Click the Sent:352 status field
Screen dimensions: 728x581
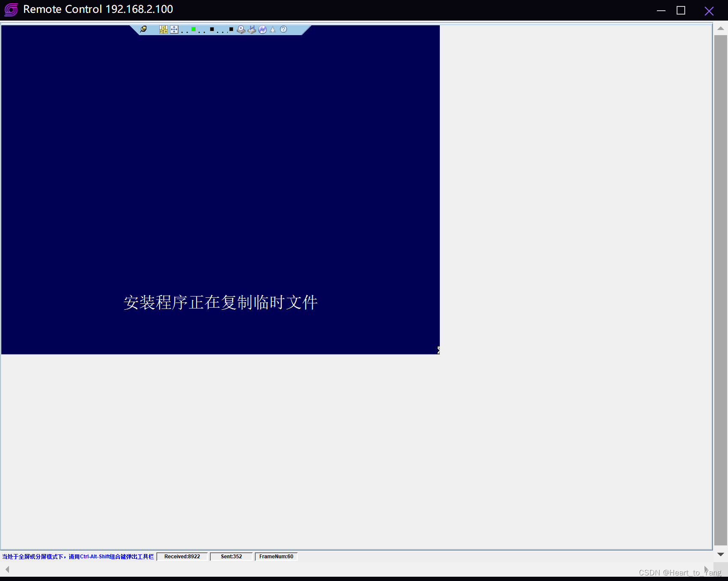[231, 557]
